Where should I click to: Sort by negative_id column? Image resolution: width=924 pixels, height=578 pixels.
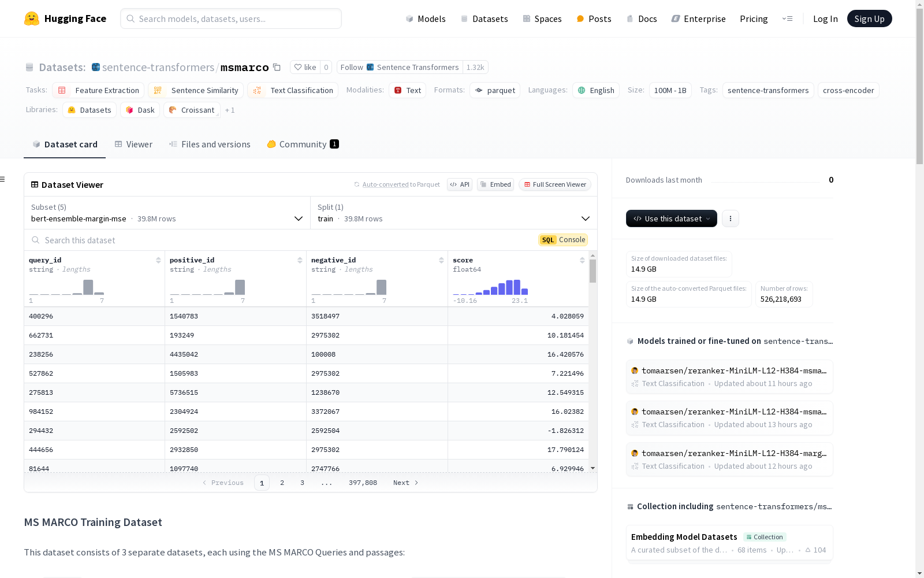tap(441, 260)
